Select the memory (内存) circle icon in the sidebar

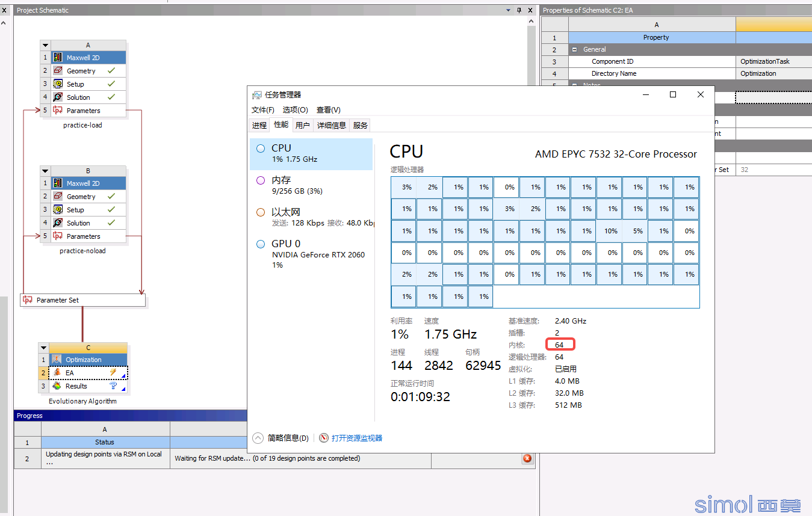pos(261,180)
